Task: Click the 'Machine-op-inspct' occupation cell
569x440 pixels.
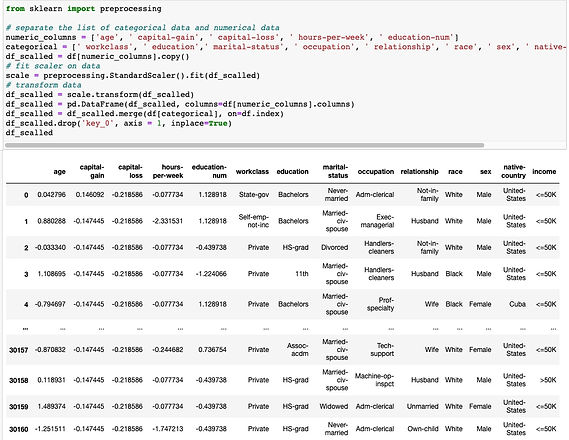Action: pyautogui.click(x=374, y=380)
